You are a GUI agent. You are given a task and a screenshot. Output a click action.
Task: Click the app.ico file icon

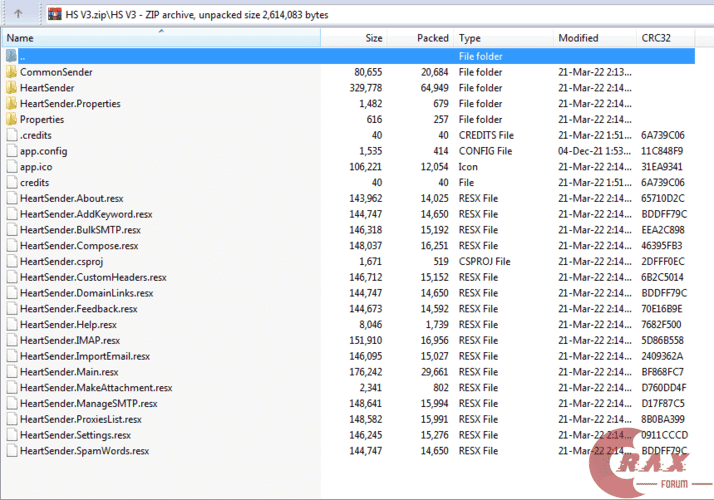(11, 167)
